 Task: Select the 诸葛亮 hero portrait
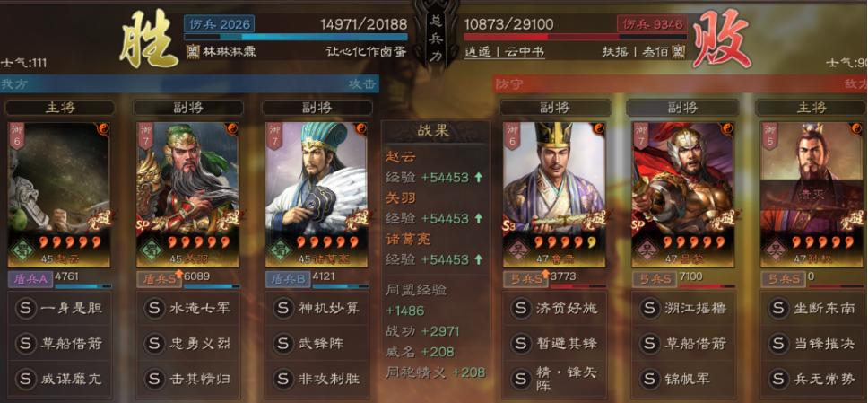[317, 195]
